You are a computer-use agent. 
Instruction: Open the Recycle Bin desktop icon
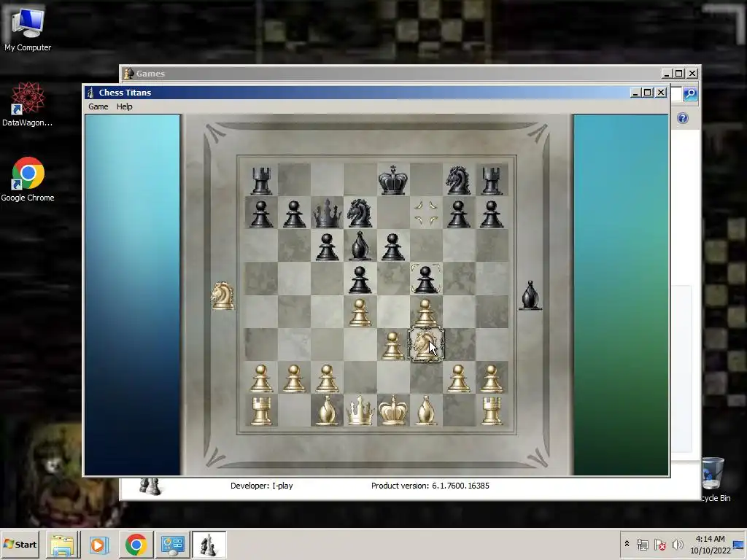click(x=713, y=478)
